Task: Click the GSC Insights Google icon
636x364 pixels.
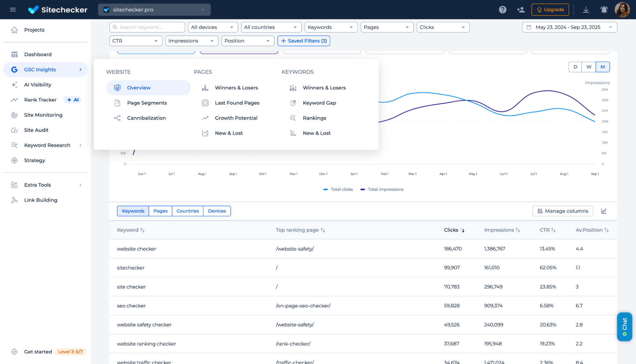Action: 14,70
